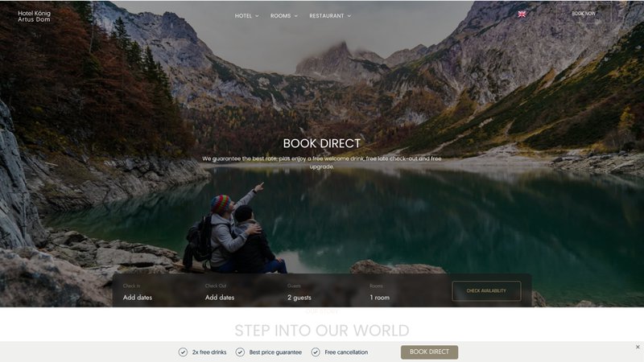644x362 pixels.
Task: Expand the HOTEL menu chevron
Action: pyautogui.click(x=257, y=16)
